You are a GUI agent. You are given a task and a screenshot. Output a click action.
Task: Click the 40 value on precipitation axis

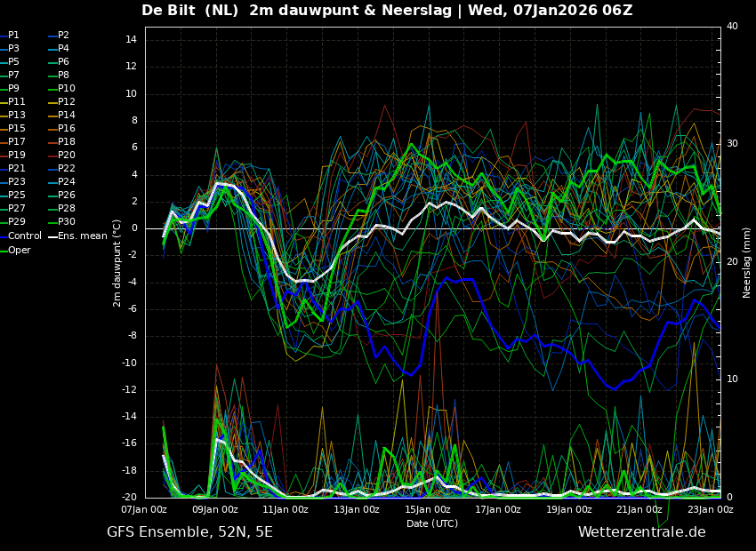coord(732,26)
